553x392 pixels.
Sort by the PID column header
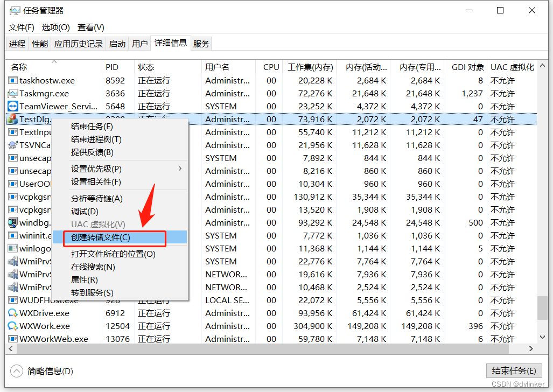(118, 67)
